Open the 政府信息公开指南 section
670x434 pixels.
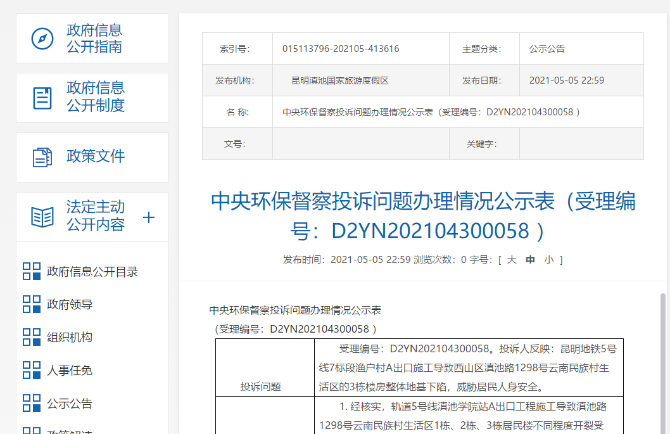[95, 38]
